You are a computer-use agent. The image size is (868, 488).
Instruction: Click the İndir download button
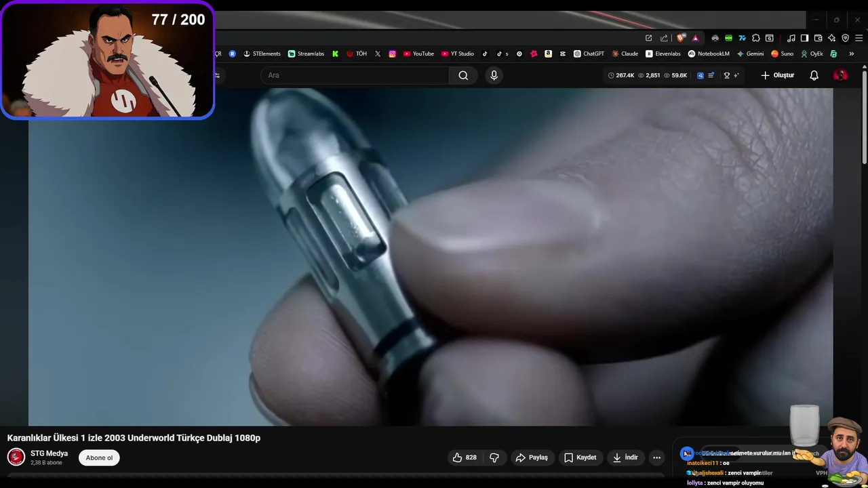pyautogui.click(x=625, y=457)
